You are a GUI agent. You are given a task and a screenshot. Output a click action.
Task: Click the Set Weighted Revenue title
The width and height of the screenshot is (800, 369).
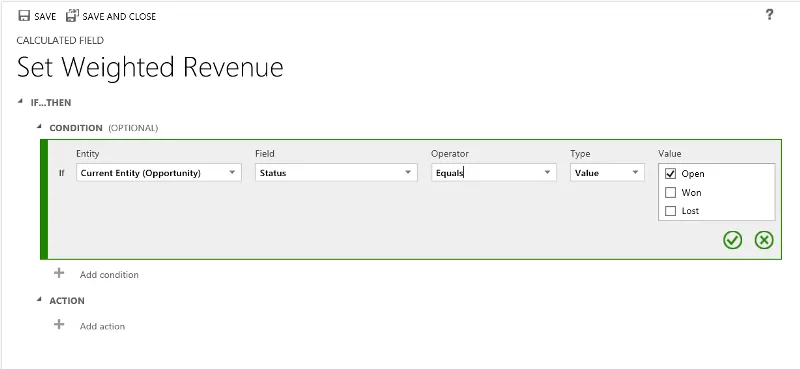point(150,67)
